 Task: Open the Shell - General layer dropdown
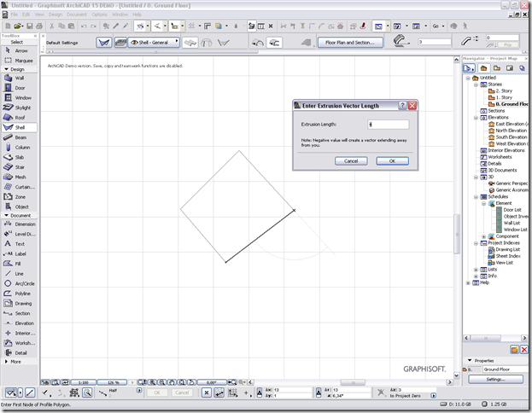pos(154,43)
